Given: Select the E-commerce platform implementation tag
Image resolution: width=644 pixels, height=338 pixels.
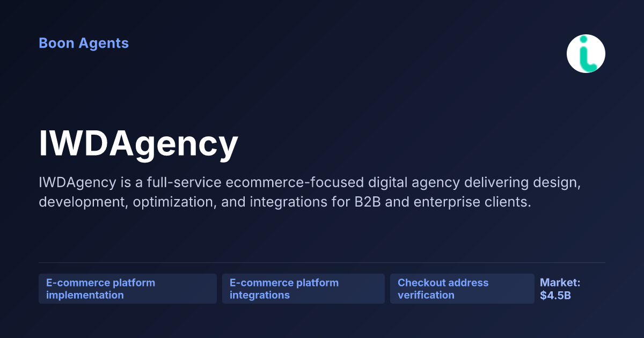Looking at the screenshot, I should tap(128, 289).
